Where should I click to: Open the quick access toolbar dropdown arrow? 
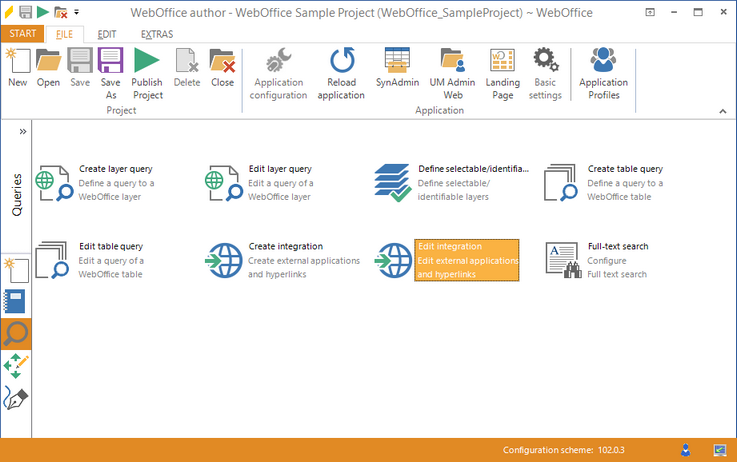point(77,12)
